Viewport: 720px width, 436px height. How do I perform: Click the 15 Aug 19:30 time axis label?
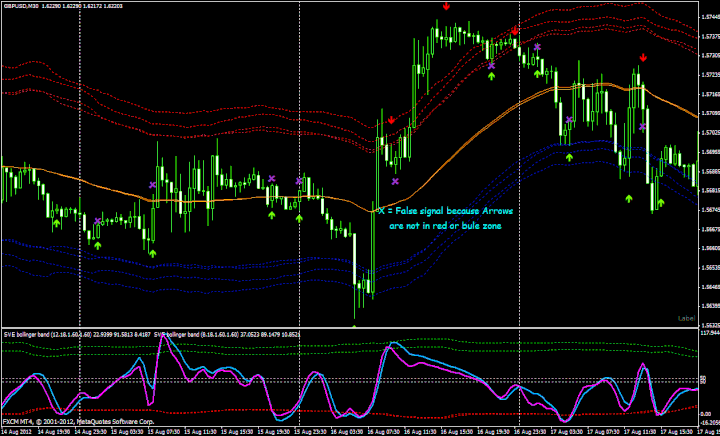point(274,432)
